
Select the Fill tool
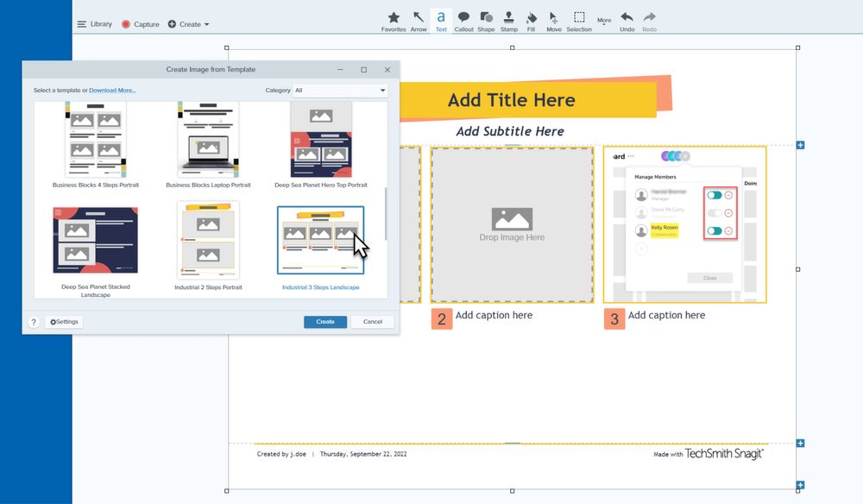(x=531, y=22)
